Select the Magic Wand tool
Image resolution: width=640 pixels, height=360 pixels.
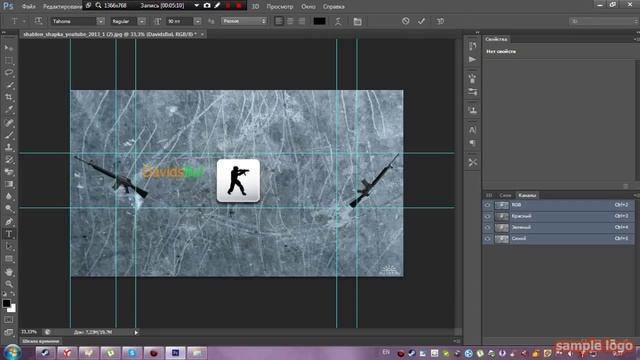(x=9, y=85)
